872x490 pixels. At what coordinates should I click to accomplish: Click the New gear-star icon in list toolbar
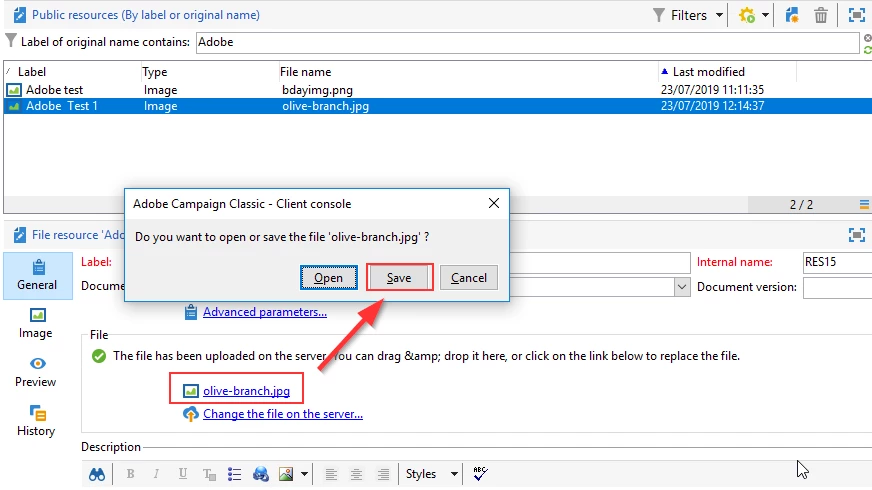tap(746, 15)
